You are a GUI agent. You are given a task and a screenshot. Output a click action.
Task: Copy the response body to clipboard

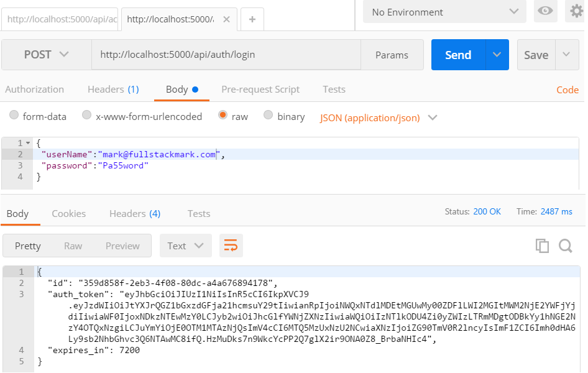[542, 246]
